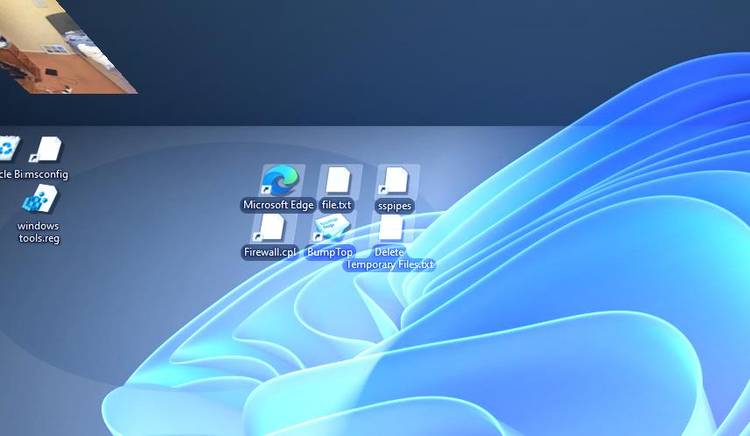Click the 'windows tools.reg' label text
The height and width of the screenshot is (436, 750).
pyautogui.click(x=39, y=232)
